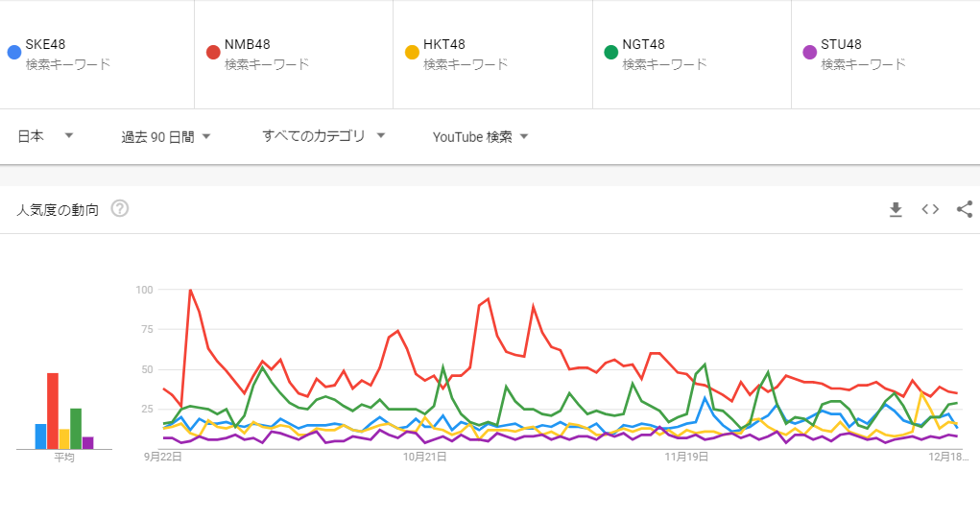Viewport: 980px width, 518px height.
Task: Click the help question mark icon
Action: pyautogui.click(x=120, y=209)
